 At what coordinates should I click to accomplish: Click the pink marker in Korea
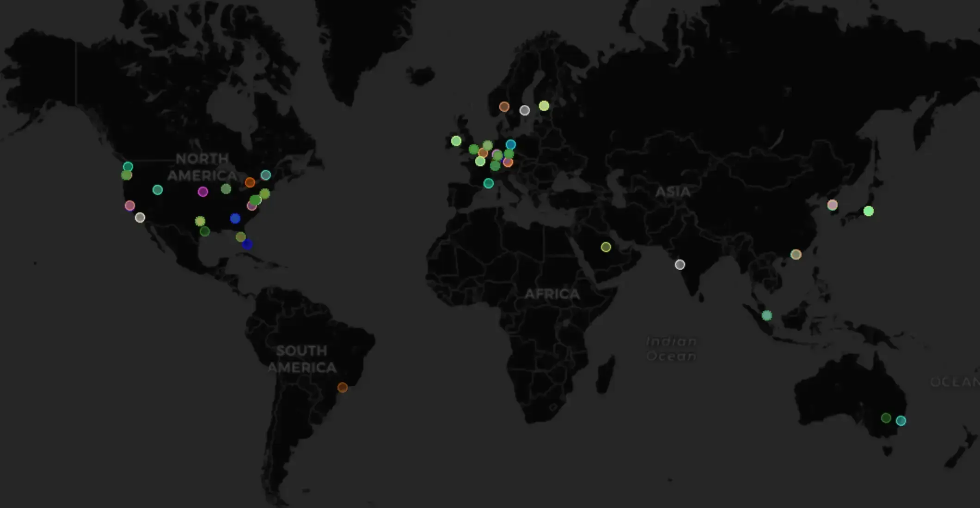tap(832, 205)
